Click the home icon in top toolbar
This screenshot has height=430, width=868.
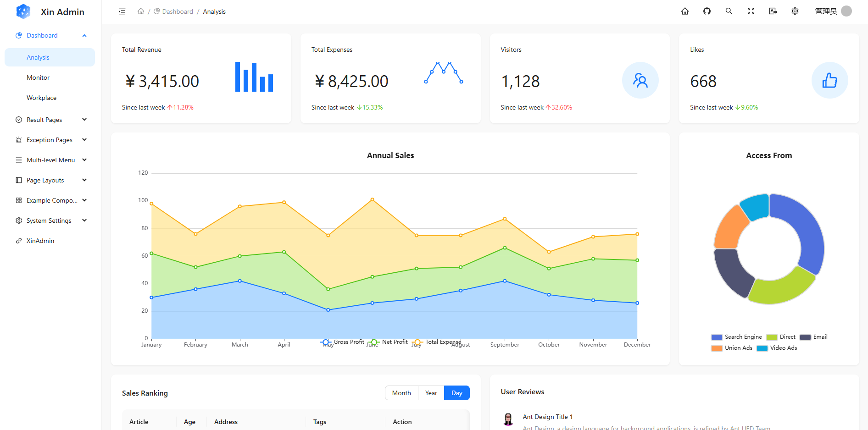tap(684, 11)
